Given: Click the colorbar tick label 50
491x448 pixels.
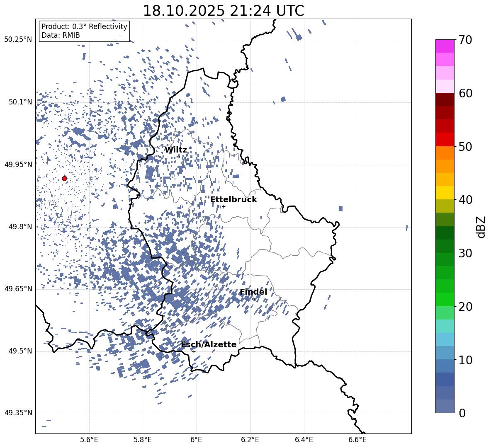Looking at the screenshot, I should [466, 146].
